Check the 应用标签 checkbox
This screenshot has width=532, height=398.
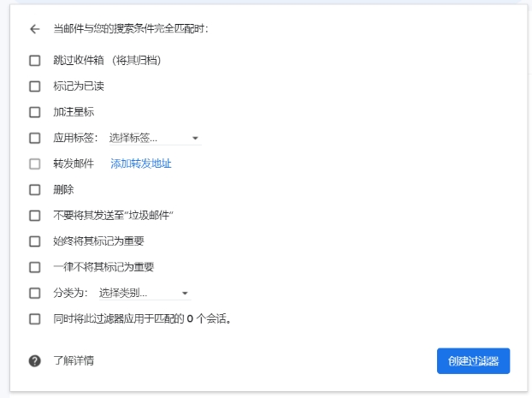(x=34, y=138)
